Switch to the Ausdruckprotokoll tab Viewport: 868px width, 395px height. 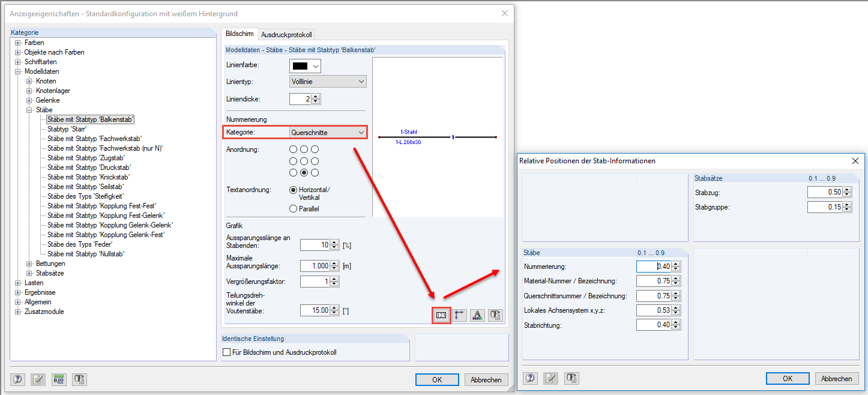[286, 34]
